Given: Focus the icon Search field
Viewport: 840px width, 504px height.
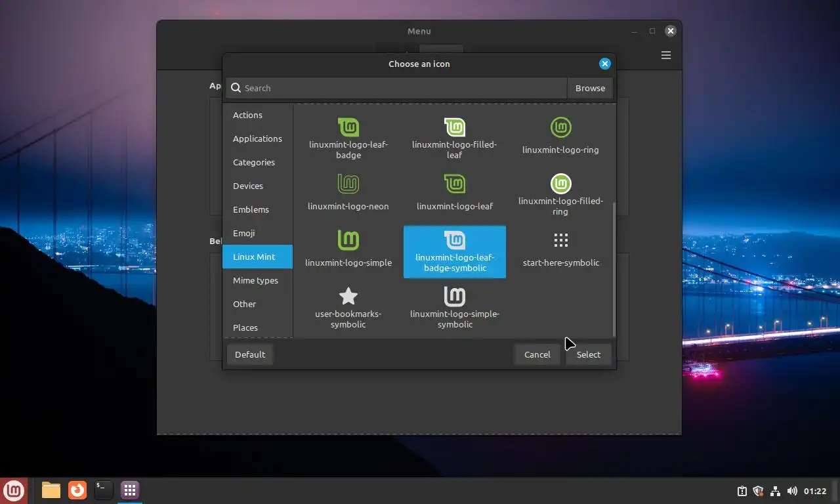Looking at the screenshot, I should (x=396, y=88).
